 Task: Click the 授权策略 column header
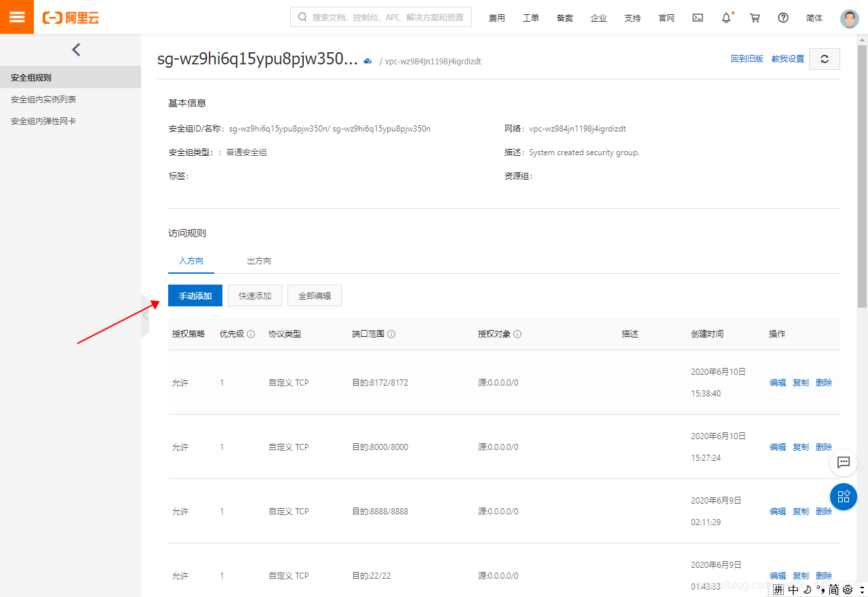189,334
